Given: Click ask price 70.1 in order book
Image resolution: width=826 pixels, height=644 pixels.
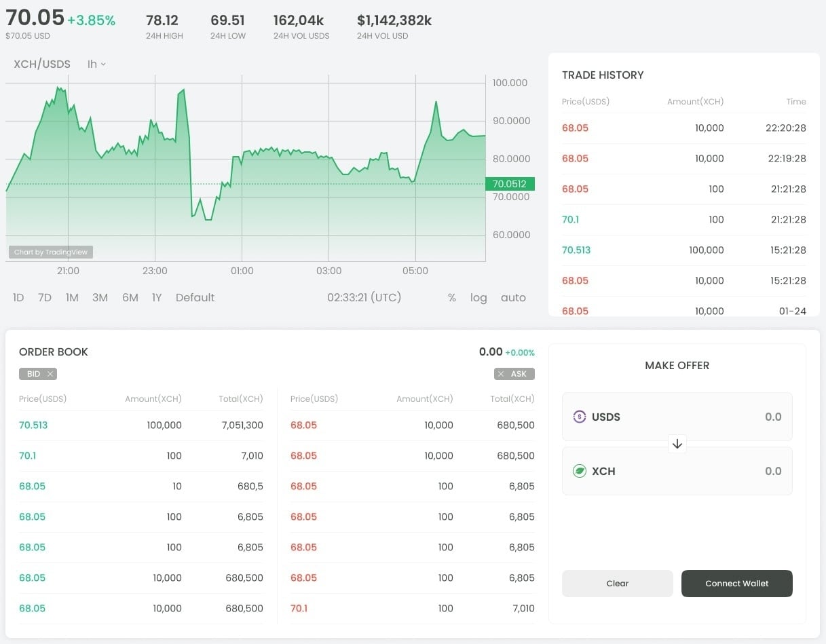Looking at the screenshot, I should 299,608.
